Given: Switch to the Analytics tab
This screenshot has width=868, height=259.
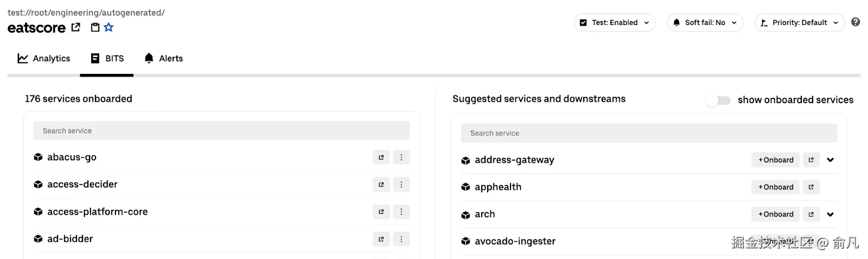Looking at the screenshot, I should 44,59.
